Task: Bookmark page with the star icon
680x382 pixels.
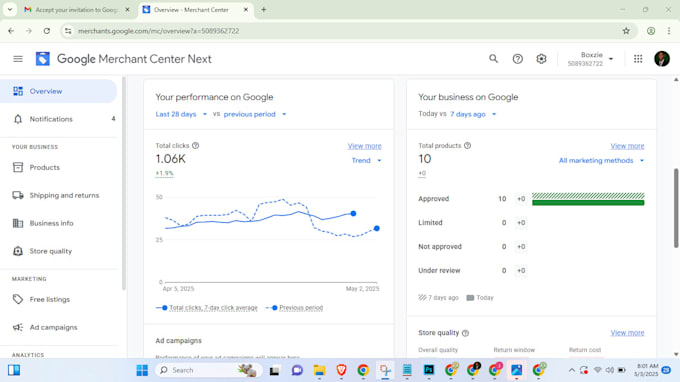Action: (x=626, y=31)
